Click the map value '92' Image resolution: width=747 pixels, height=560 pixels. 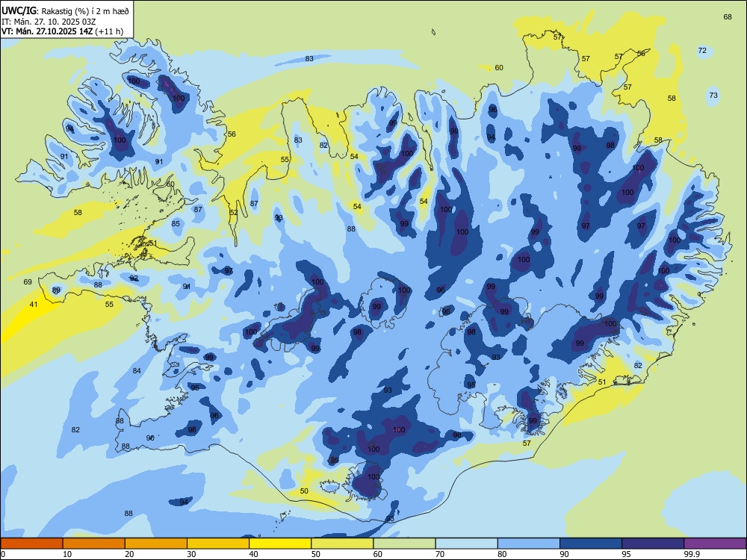point(134,278)
